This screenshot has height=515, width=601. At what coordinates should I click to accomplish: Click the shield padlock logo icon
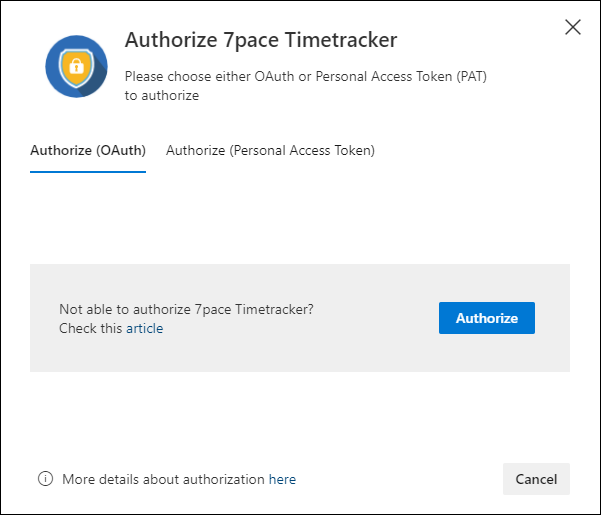pyautogui.click(x=76, y=66)
